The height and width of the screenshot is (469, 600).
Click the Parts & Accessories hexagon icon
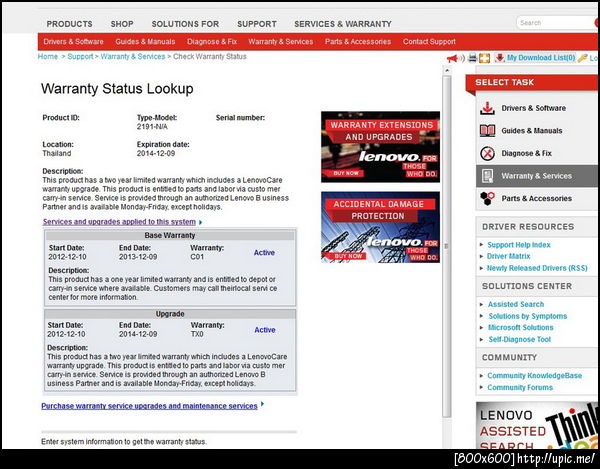pyautogui.click(x=487, y=199)
